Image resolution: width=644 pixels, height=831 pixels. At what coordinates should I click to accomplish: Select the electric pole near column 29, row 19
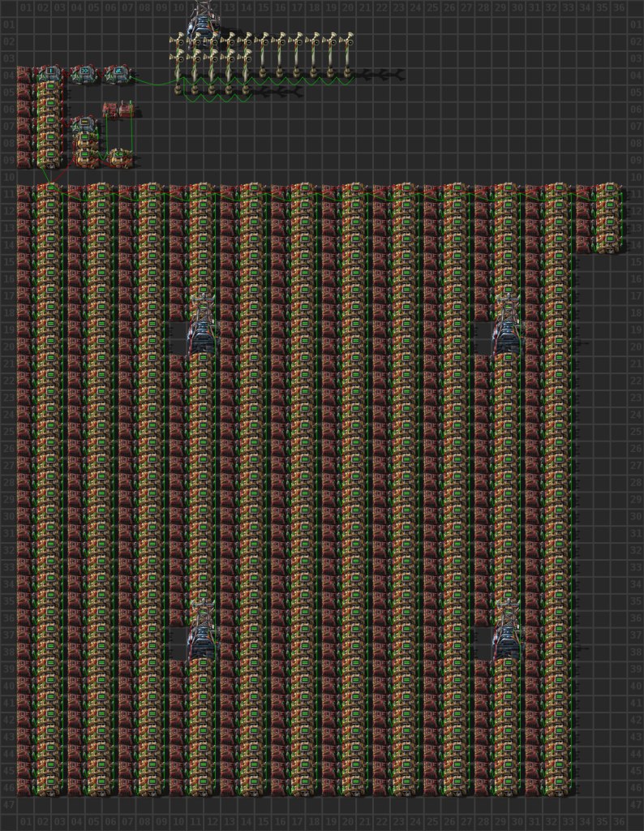click(x=508, y=325)
